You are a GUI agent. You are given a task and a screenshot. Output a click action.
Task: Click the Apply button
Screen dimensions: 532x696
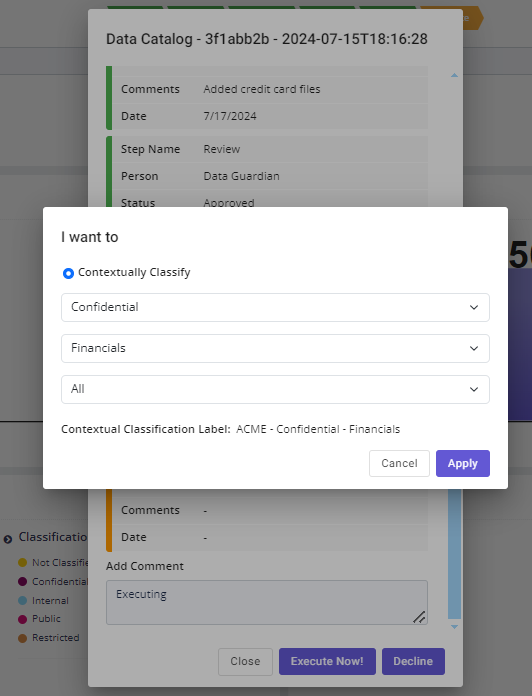462,463
